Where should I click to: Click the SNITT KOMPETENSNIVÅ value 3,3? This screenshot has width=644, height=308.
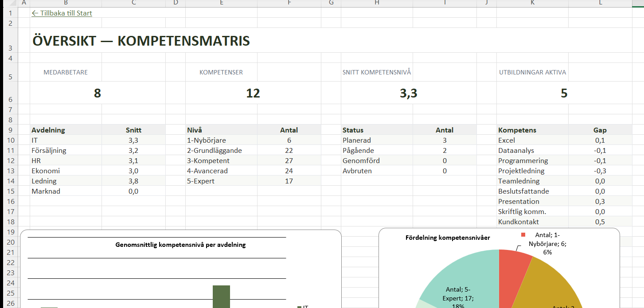click(409, 93)
